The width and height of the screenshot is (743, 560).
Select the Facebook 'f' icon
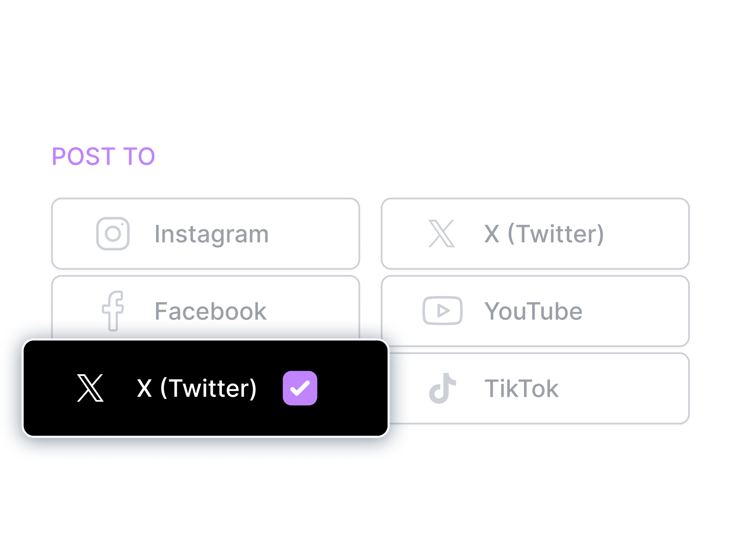[x=113, y=310]
